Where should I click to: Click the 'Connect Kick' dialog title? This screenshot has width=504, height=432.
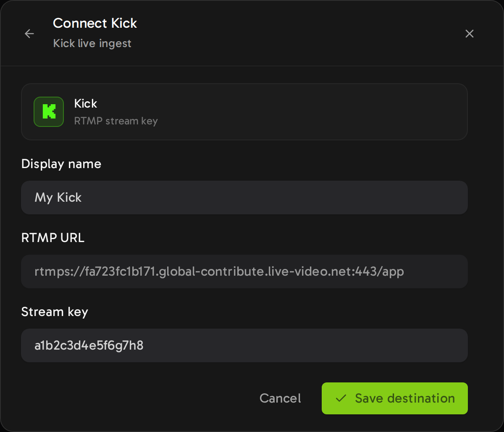(x=95, y=23)
